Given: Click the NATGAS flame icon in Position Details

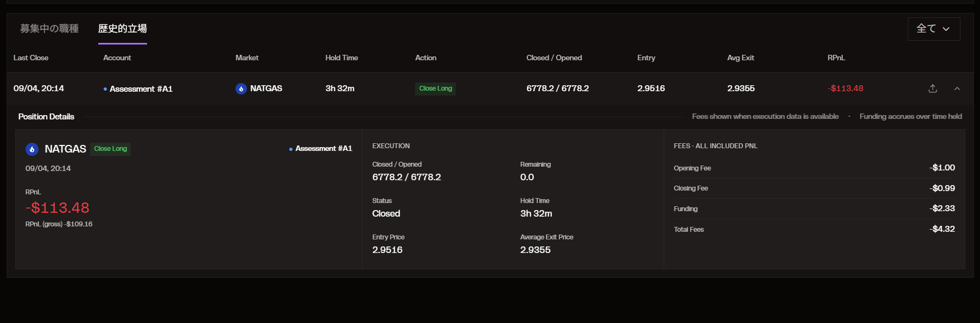Looking at the screenshot, I should point(32,149).
